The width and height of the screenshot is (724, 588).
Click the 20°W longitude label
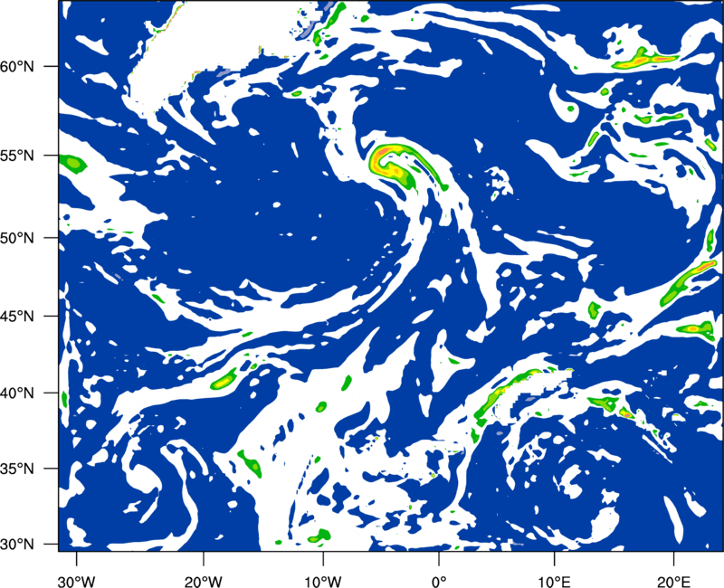[x=204, y=582]
